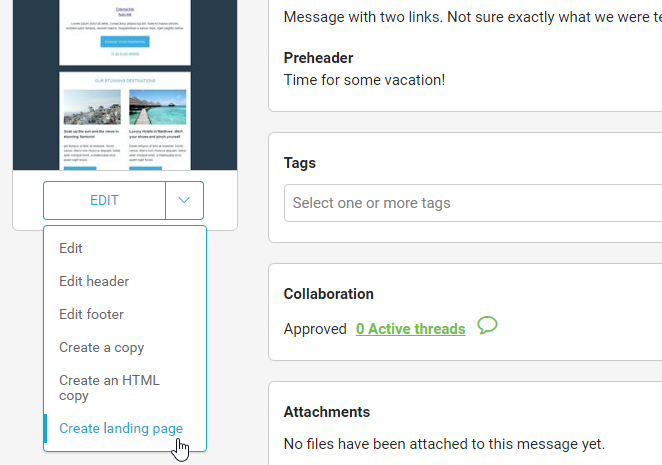Click the two links in the email preview

[x=125, y=11]
